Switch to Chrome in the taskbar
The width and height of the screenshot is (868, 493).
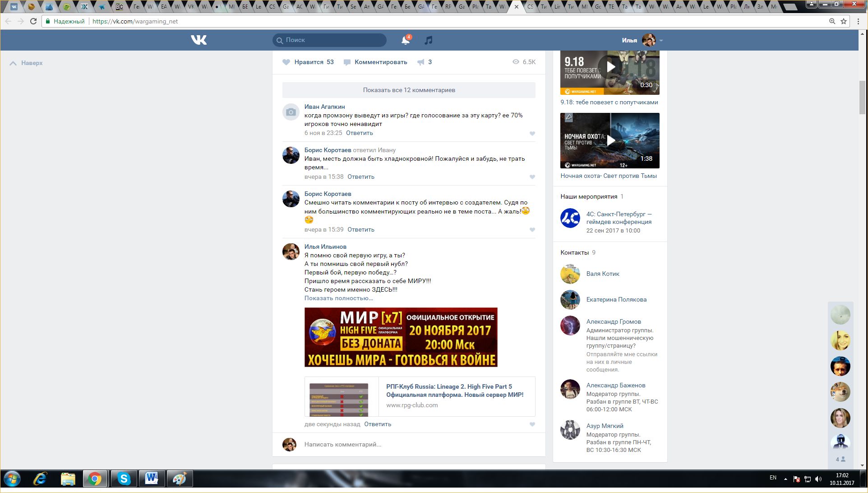tap(95, 479)
